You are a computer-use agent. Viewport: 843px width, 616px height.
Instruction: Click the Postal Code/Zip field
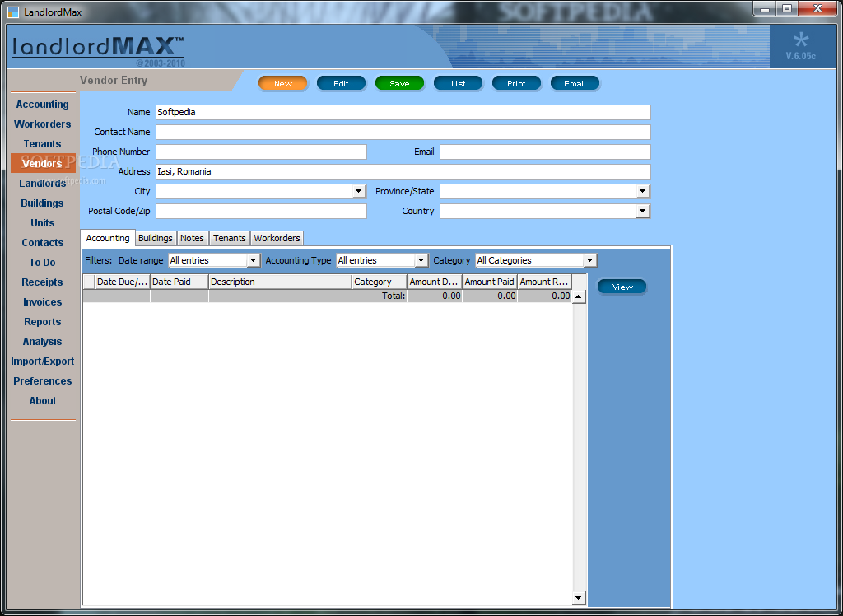point(261,212)
